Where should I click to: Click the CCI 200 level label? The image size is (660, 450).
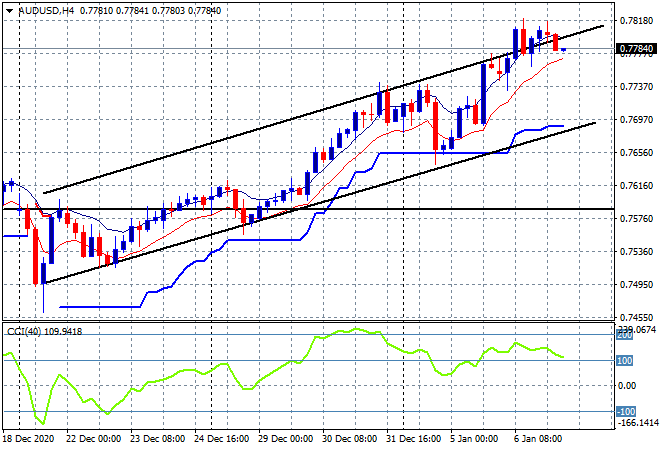[625, 335]
